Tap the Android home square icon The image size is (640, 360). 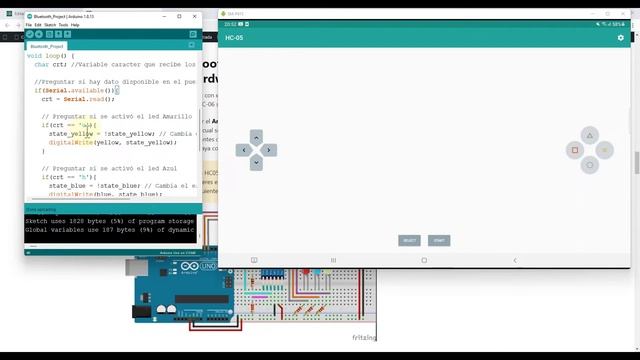(424, 260)
